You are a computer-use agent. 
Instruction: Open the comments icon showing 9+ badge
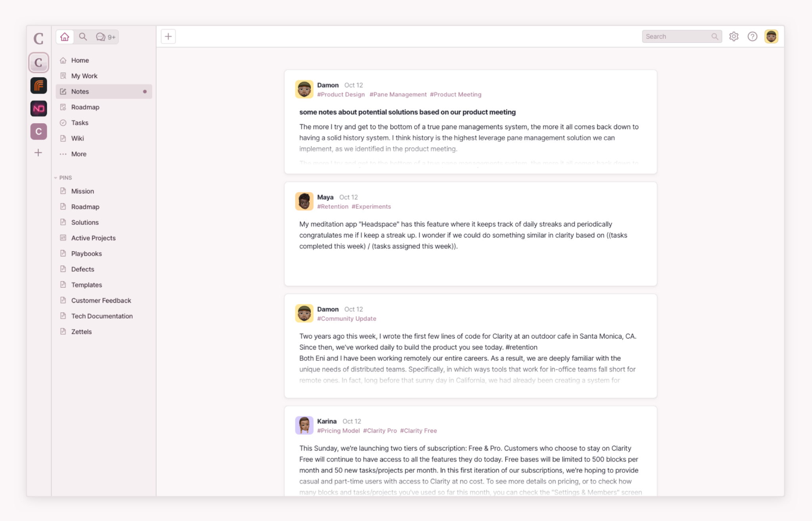(104, 36)
